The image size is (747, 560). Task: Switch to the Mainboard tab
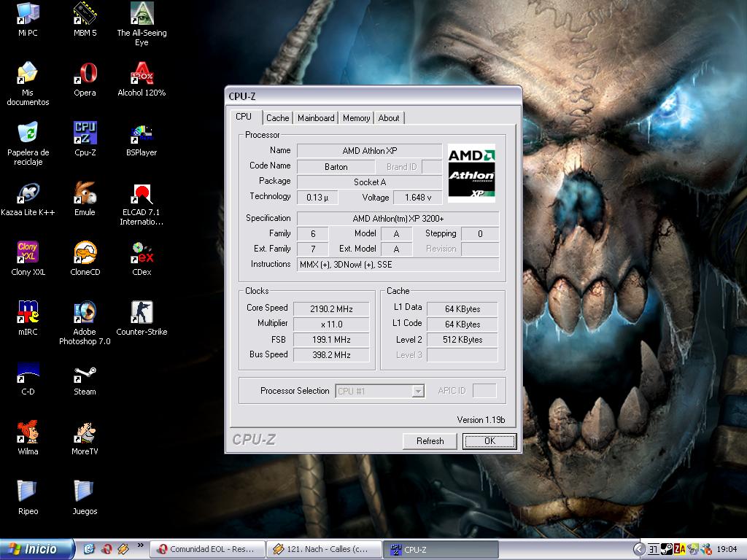316,118
